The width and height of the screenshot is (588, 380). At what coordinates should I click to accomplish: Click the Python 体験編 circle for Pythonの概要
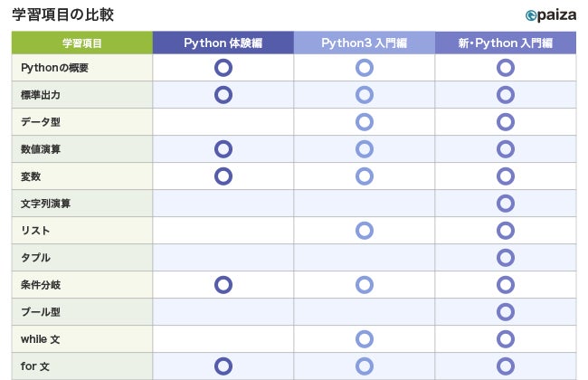[x=223, y=67]
